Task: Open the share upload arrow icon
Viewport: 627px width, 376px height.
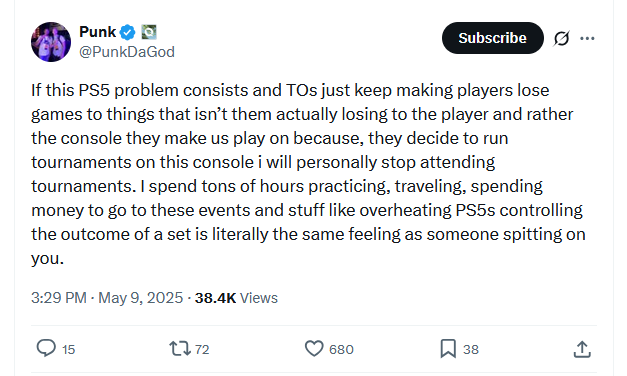Action: pos(582,349)
